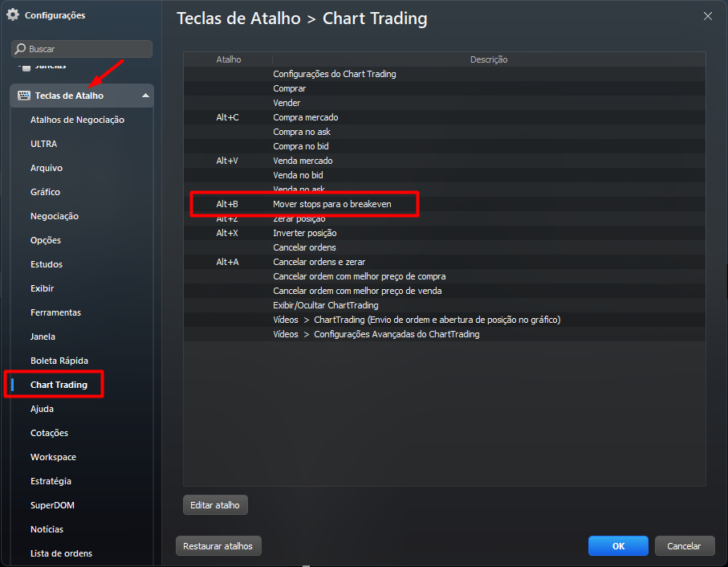Click the Configurações gear icon

tap(13, 15)
